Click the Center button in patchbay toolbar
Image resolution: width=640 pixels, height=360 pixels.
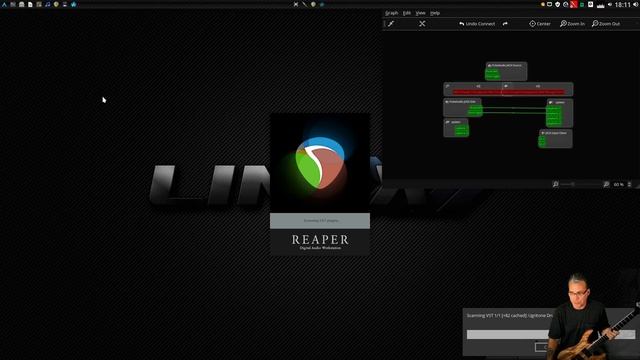pyautogui.click(x=540, y=24)
